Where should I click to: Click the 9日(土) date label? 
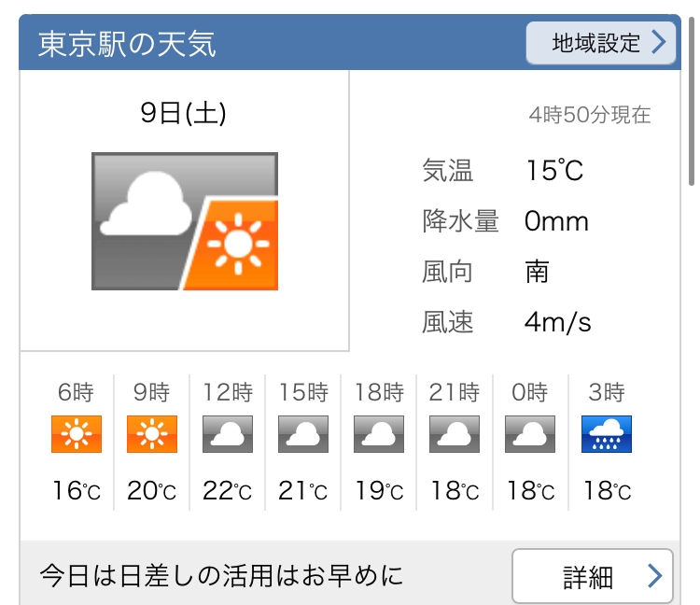coord(183,113)
